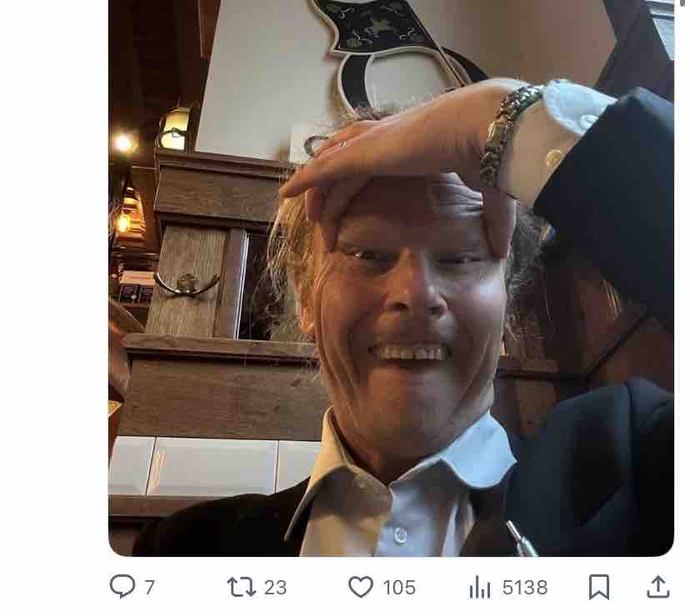Click the reply count 7

tap(150, 588)
